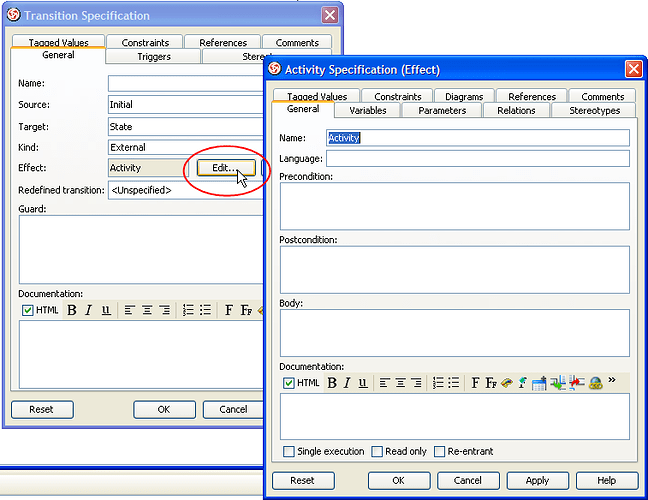The image size is (648, 500).
Task: Insert ordered list in Activity Specification documentation
Action: tap(438, 383)
